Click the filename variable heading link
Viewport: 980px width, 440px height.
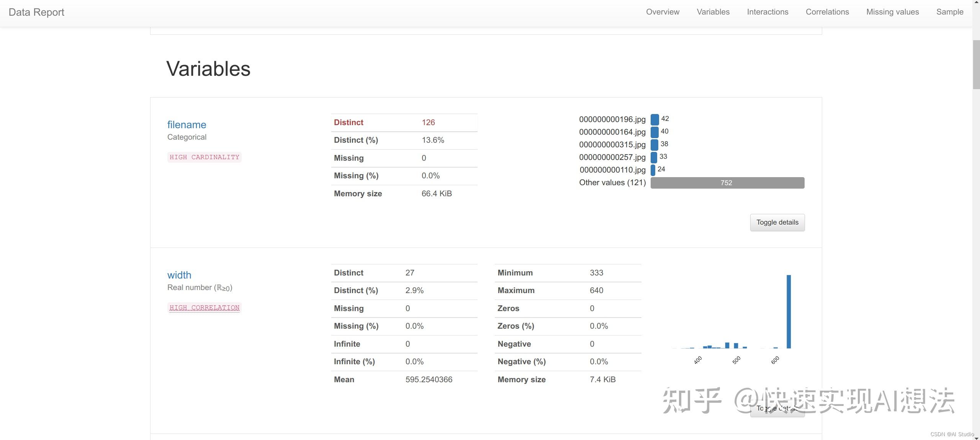[187, 125]
